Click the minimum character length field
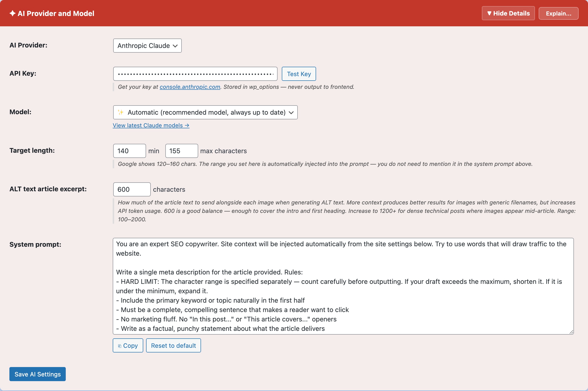588x391 pixels. (129, 151)
